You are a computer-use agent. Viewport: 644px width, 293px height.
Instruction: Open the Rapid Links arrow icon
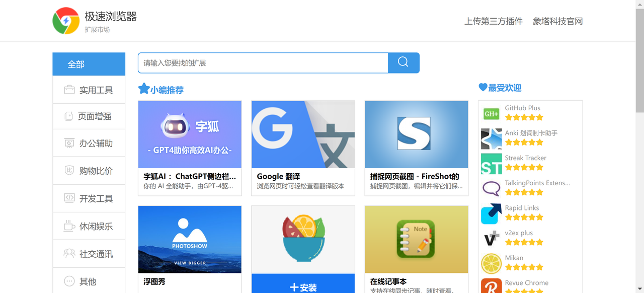[x=491, y=214]
